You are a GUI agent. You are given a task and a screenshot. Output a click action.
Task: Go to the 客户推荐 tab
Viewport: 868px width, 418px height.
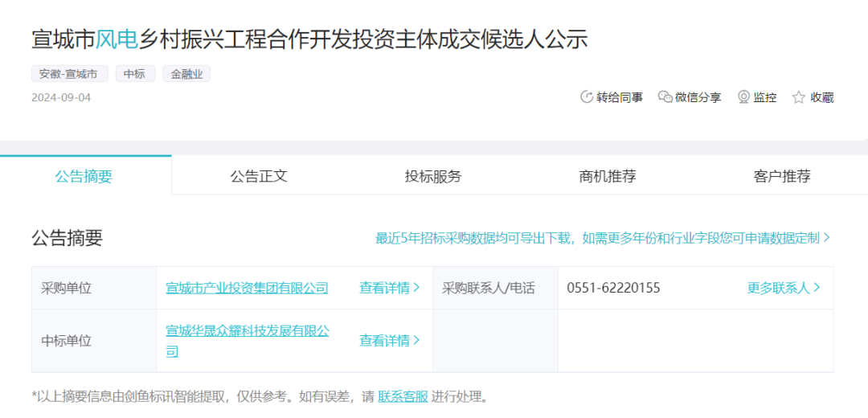[x=782, y=176]
